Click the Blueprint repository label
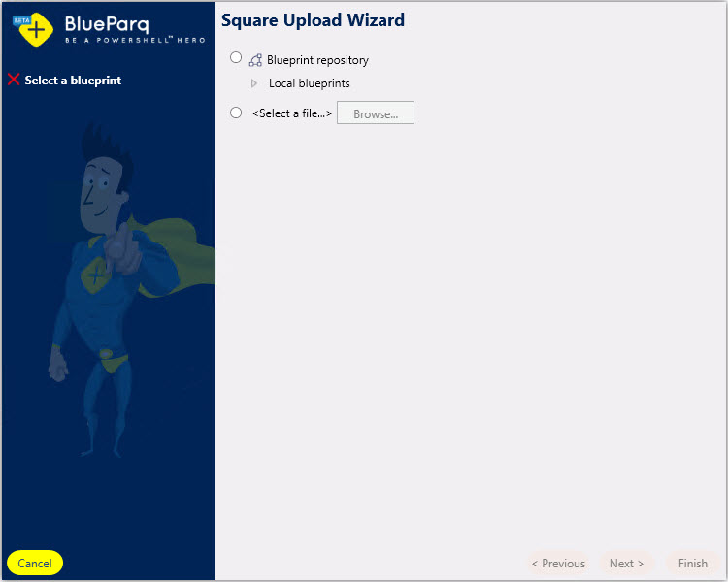Image resolution: width=728 pixels, height=582 pixels. [317, 60]
